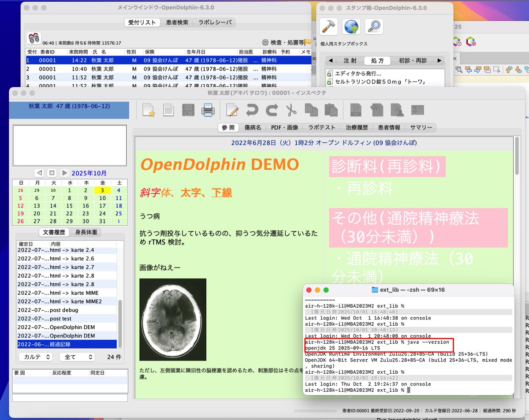529x420 pixels.
Task: Click the hammer icon in stamp box window
Action: pos(329,26)
